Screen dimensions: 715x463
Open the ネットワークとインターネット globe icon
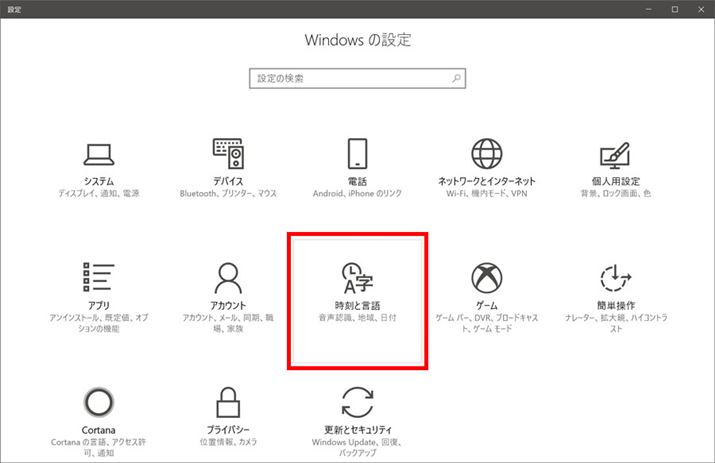487,154
